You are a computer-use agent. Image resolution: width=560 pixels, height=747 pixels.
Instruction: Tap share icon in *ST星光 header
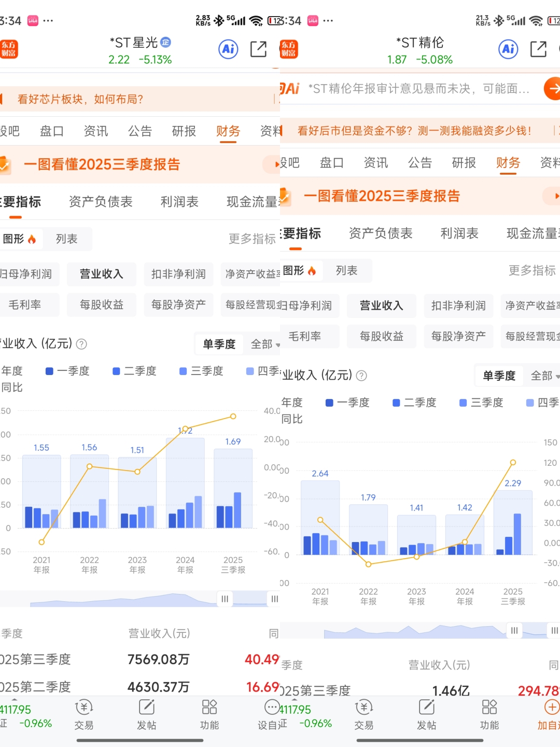pyautogui.click(x=258, y=49)
